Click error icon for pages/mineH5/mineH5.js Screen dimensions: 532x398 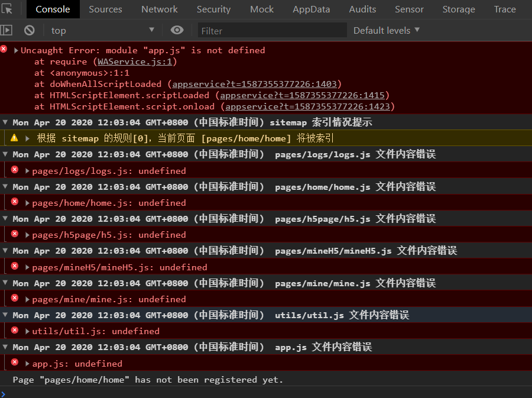[x=15, y=266]
